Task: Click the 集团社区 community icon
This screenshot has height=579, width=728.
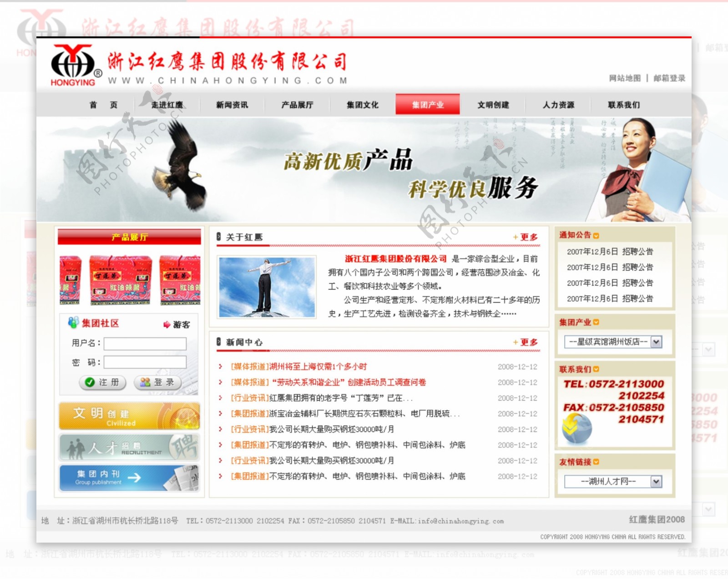Action: (73, 323)
